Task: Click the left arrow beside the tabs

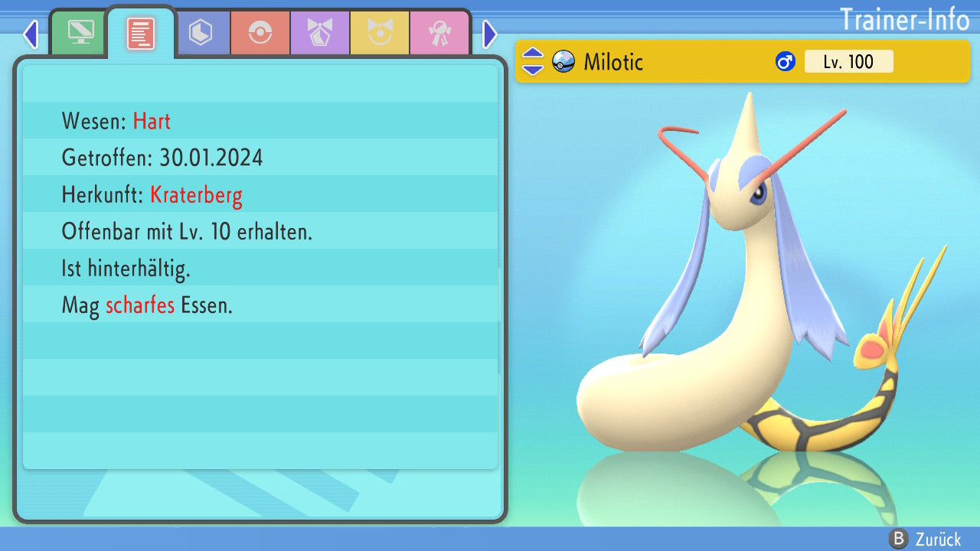Action: tap(31, 34)
